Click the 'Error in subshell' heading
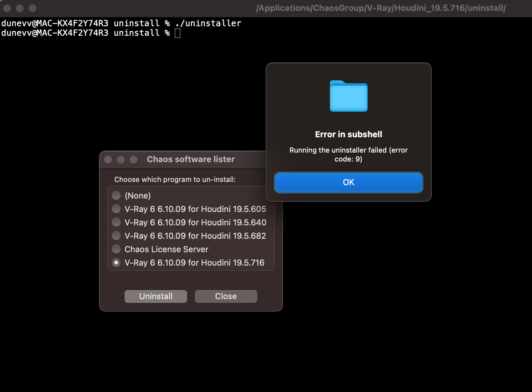Screen dimensions: 532x392 (x=348, y=134)
